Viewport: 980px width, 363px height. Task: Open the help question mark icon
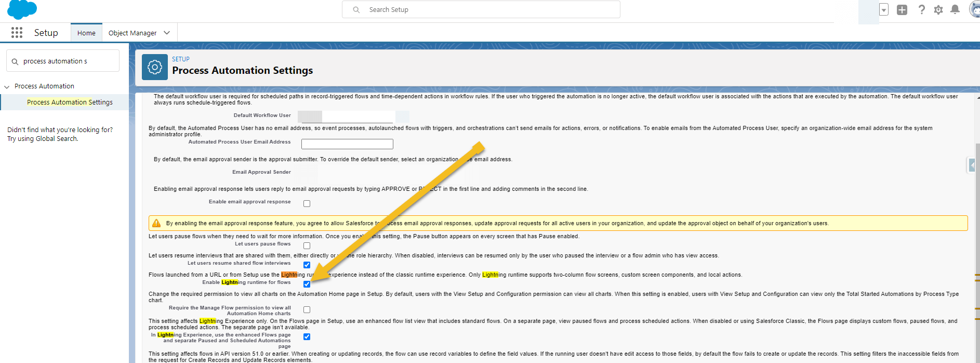point(921,9)
